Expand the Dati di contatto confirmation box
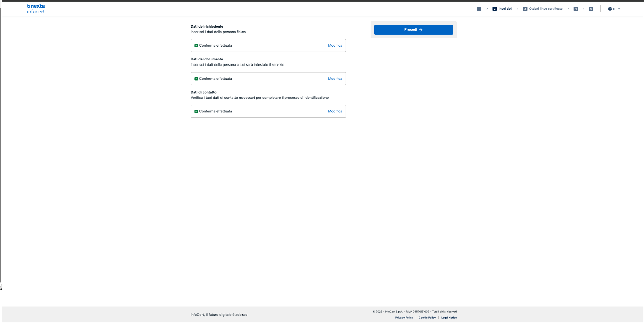The height and width of the screenshot is (323, 644). pos(268,111)
